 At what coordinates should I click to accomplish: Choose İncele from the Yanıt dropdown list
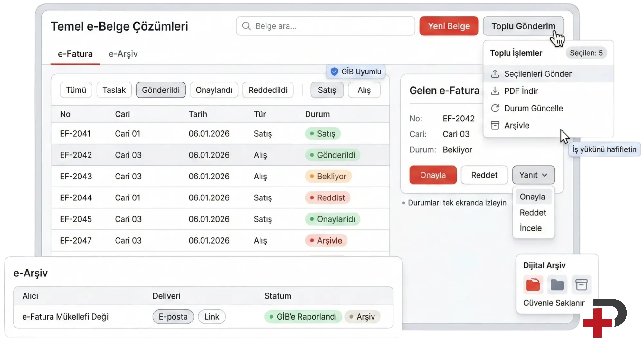(531, 228)
